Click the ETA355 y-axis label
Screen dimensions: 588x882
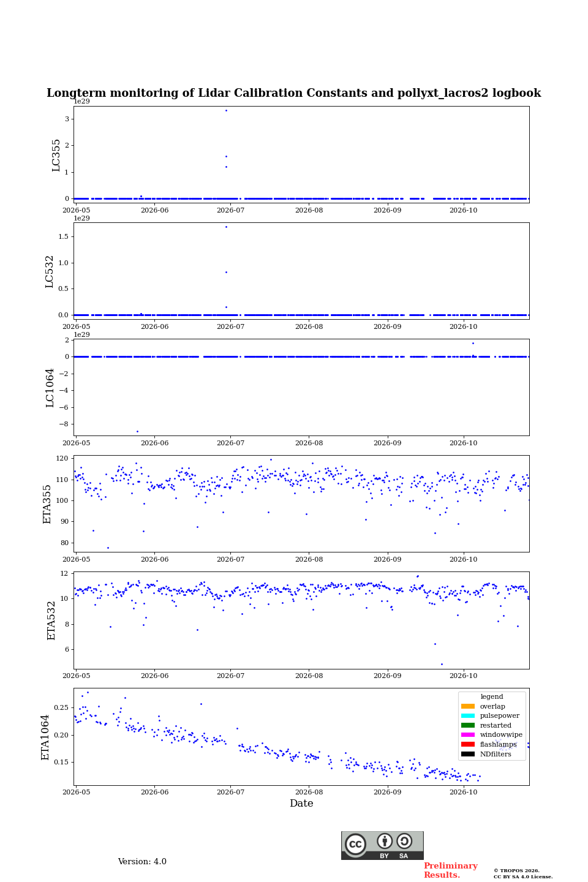point(47,504)
